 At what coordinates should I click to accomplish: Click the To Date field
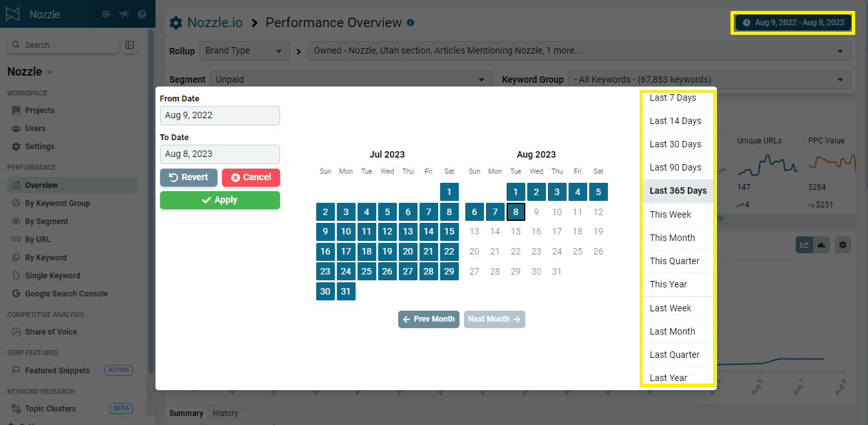(x=220, y=154)
